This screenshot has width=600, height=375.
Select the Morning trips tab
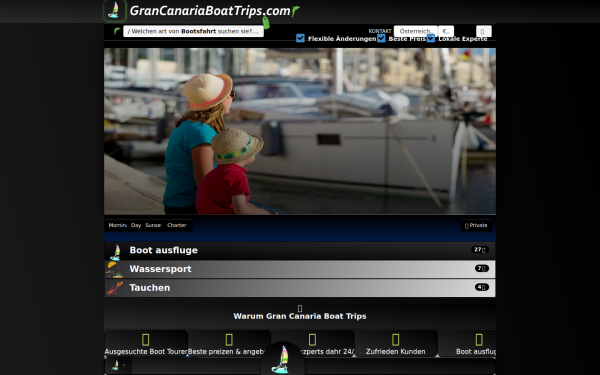(117, 225)
